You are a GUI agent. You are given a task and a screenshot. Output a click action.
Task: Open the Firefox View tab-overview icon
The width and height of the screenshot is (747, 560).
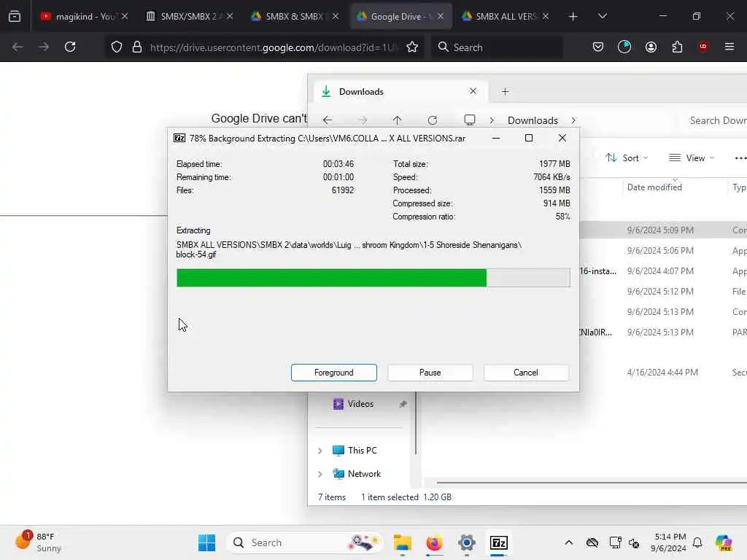(x=15, y=16)
